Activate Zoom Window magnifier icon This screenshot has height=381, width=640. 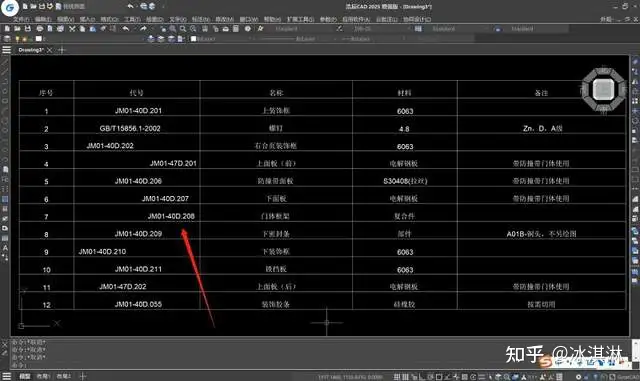[x=183, y=29]
